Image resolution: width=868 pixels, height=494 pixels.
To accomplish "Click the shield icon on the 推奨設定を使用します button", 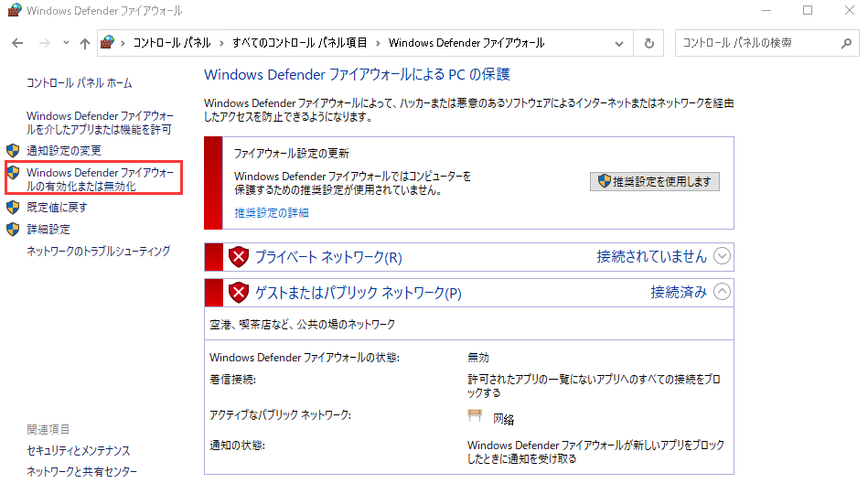I will pos(604,181).
